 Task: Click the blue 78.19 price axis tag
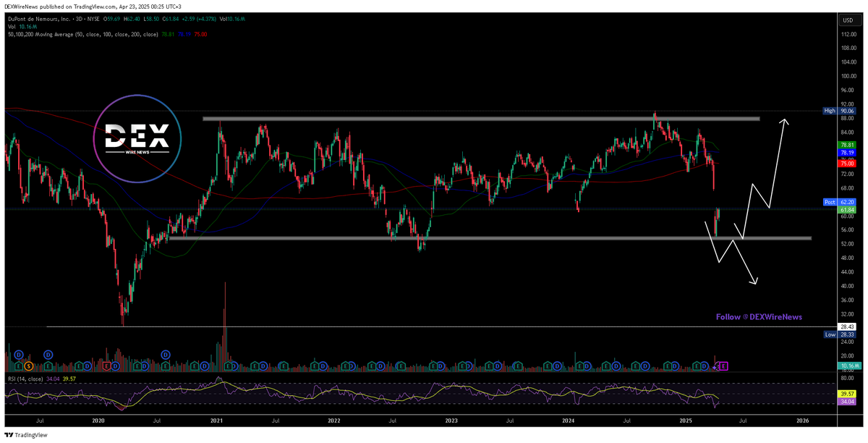tap(847, 153)
